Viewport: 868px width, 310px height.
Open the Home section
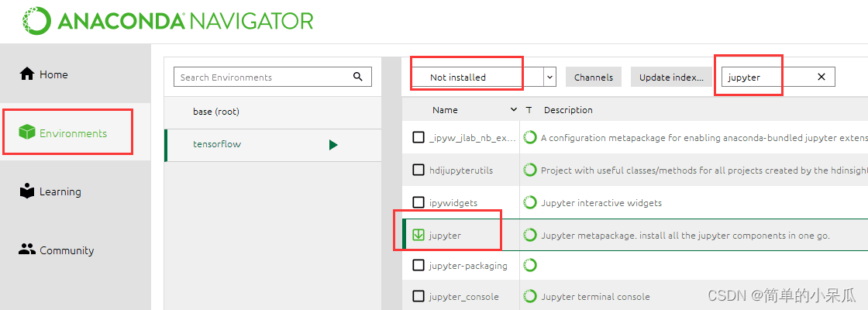pyautogui.click(x=75, y=74)
